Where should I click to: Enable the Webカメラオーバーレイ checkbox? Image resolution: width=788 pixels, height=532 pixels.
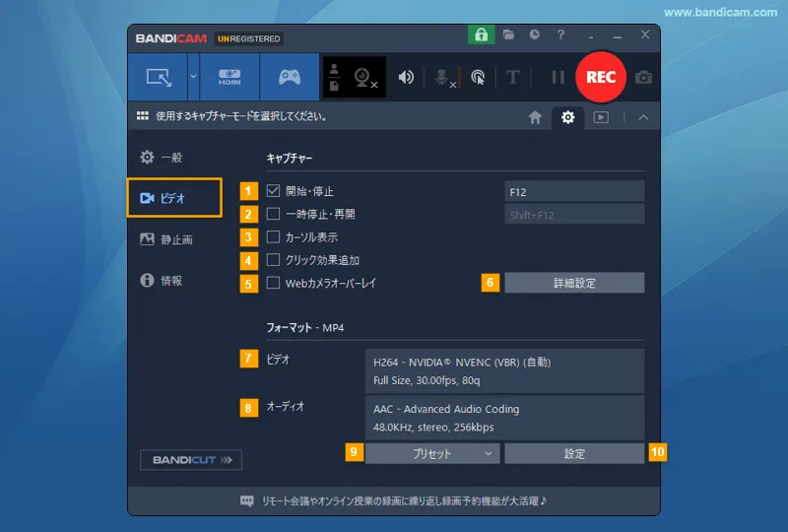[273, 283]
